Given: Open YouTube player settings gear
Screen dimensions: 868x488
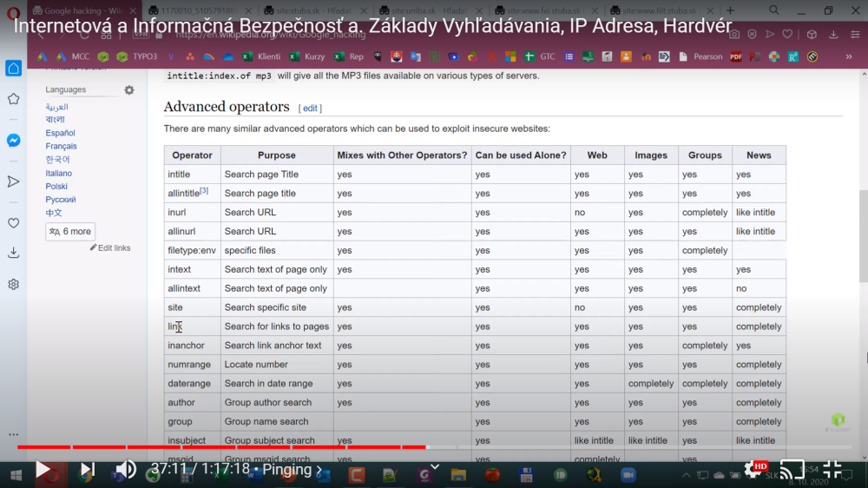Looking at the screenshot, I should point(753,469).
